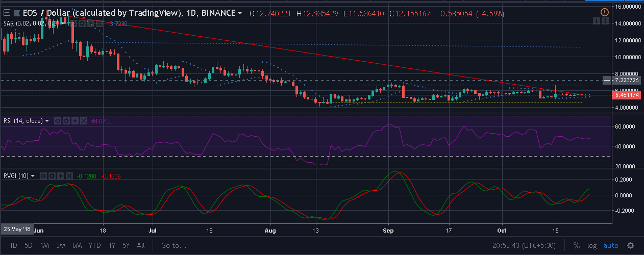Select the 5Y time range
Viewport: 644px width, 255px height.
127,245
